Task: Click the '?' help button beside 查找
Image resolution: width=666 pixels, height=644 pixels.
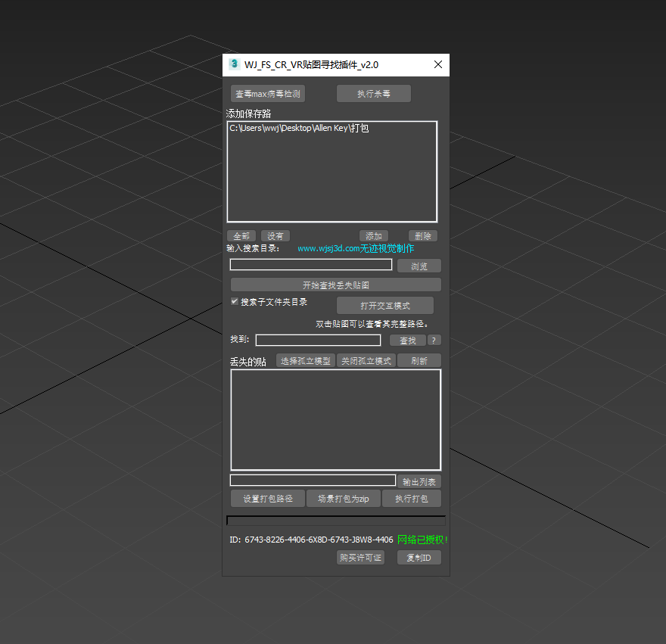Action: (434, 341)
